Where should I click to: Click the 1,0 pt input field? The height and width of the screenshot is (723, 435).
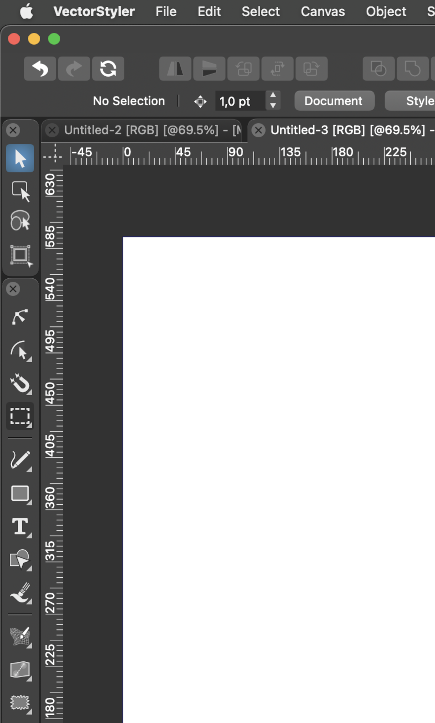click(240, 101)
